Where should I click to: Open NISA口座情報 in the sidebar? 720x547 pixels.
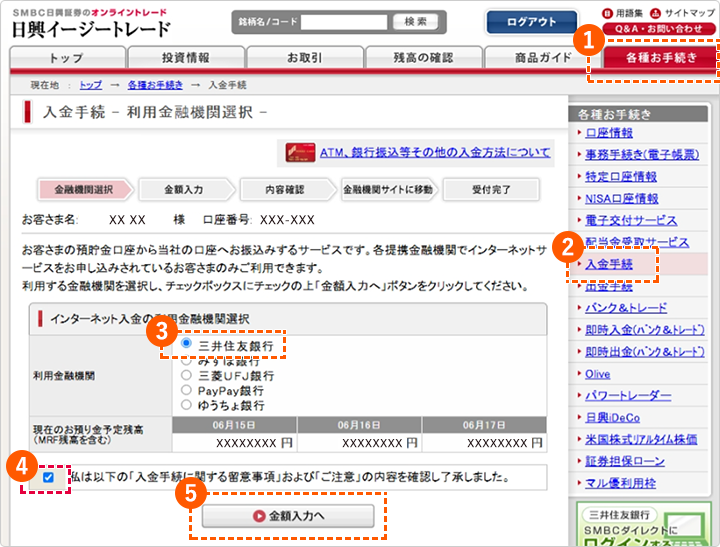[x=622, y=198]
